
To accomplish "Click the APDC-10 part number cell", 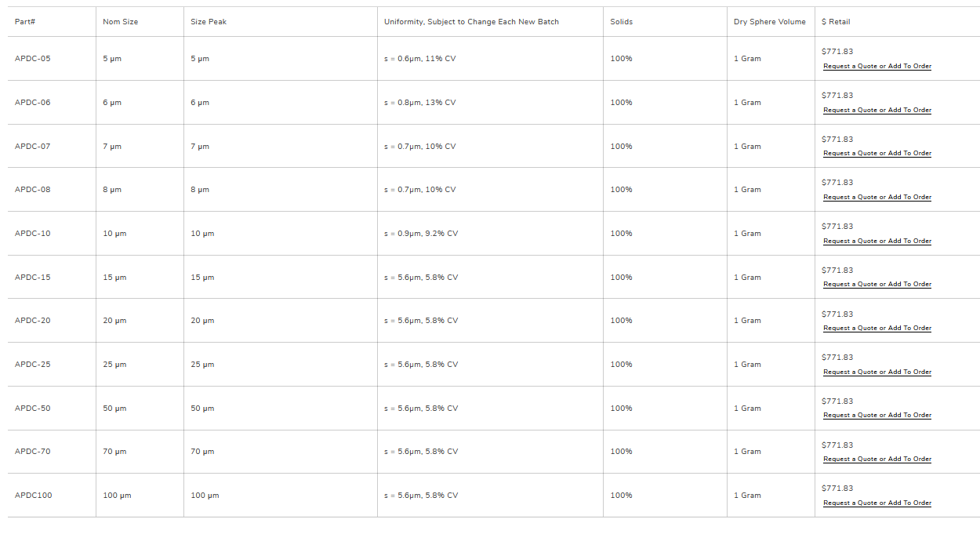I will coord(32,234).
